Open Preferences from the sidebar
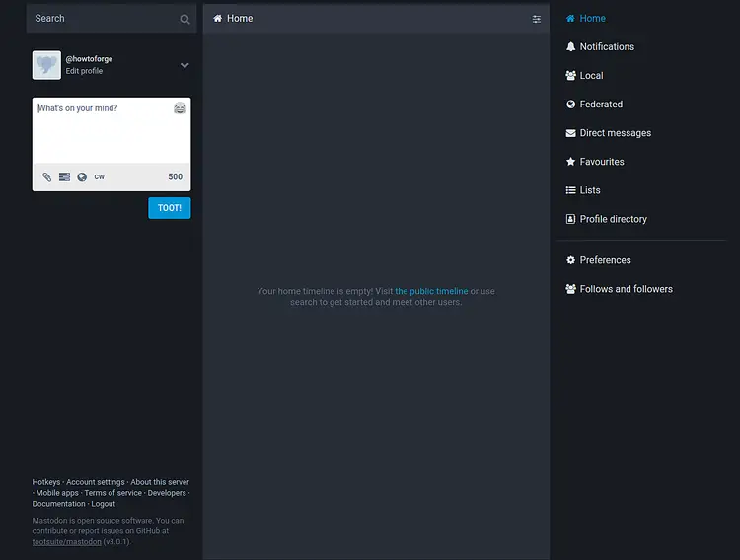This screenshot has height=560, width=740. 605,260
